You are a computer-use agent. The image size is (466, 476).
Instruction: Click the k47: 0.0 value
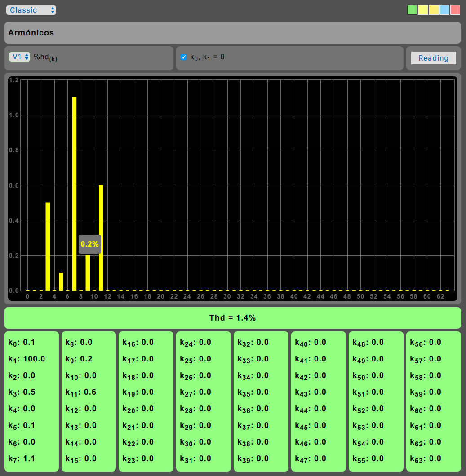click(x=311, y=458)
